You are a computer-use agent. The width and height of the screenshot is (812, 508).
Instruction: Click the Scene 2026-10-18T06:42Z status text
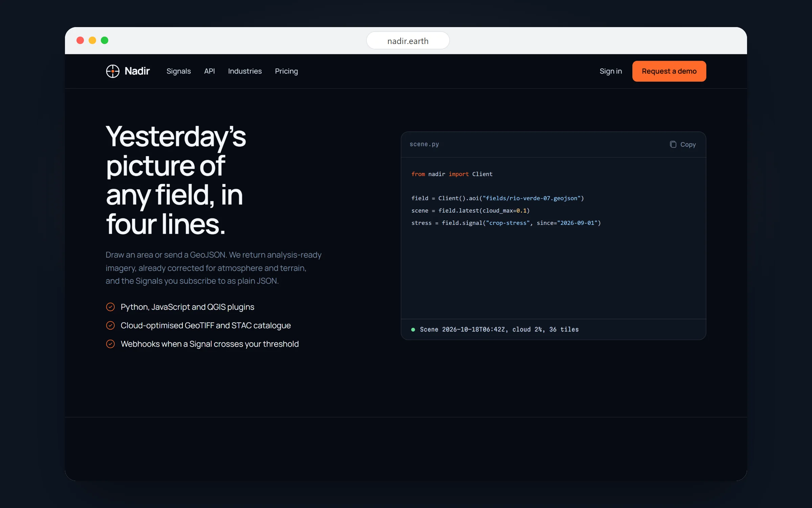pos(499,330)
